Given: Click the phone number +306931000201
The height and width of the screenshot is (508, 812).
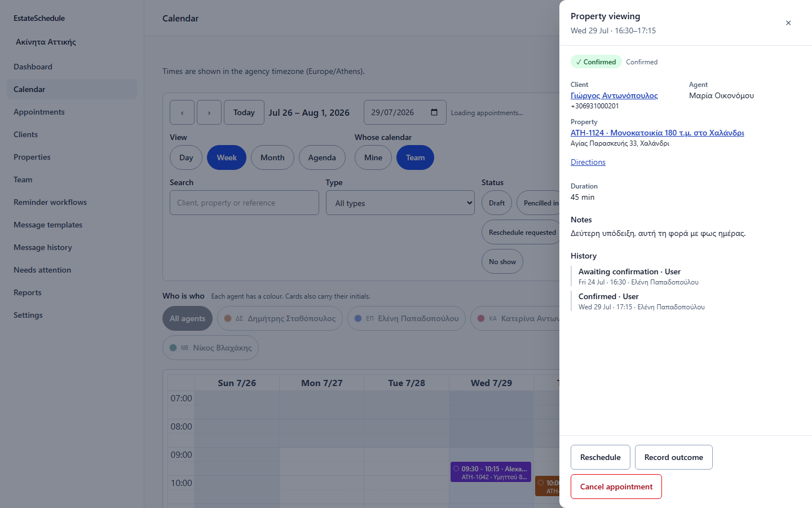Looking at the screenshot, I should pos(594,106).
